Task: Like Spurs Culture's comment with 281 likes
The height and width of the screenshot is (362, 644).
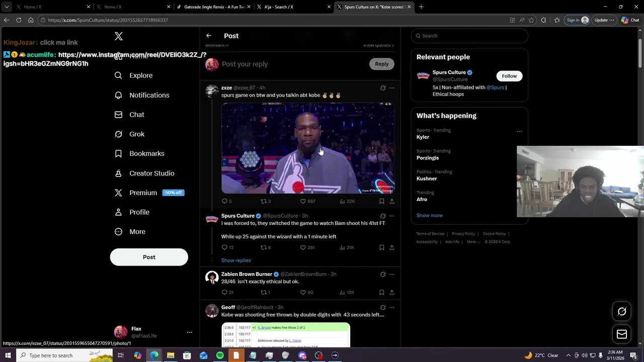Action: (x=307, y=247)
